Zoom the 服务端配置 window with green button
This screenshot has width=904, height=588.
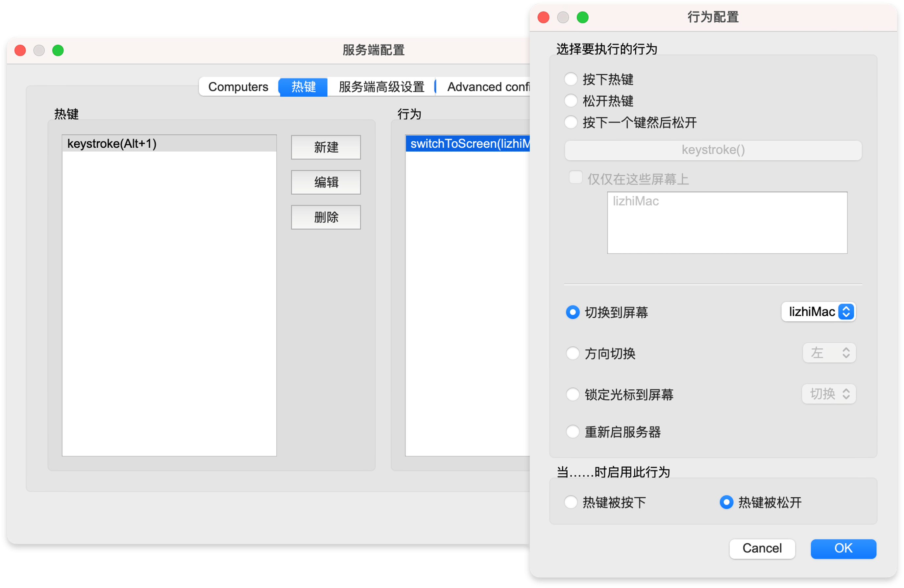point(58,50)
